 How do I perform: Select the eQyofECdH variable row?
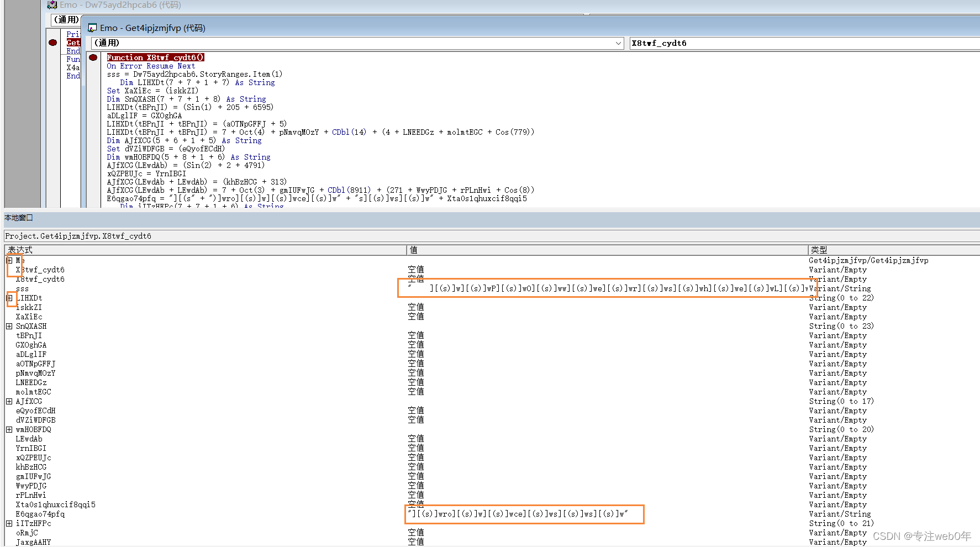tap(492, 411)
